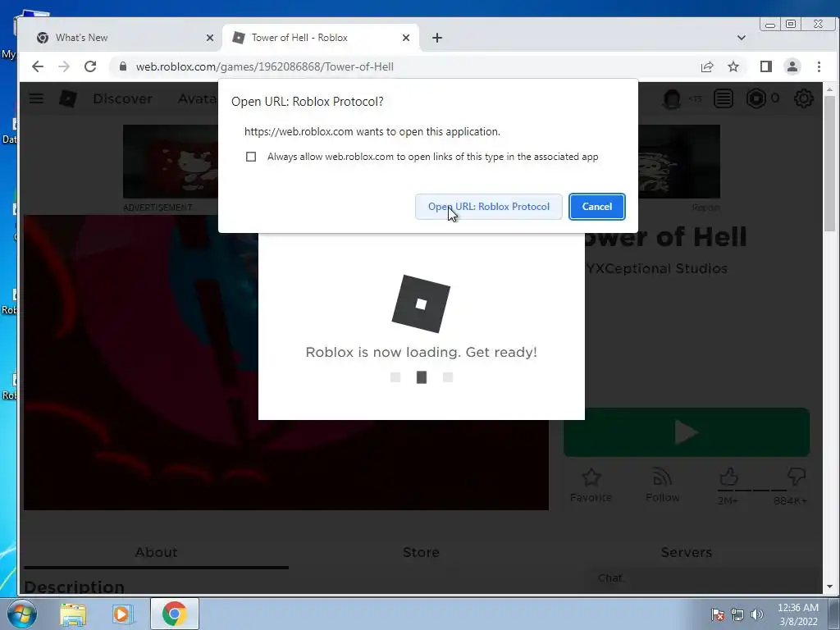The width and height of the screenshot is (840, 630).
Task: Click the Roblox user avatar icon
Action: coord(672,98)
